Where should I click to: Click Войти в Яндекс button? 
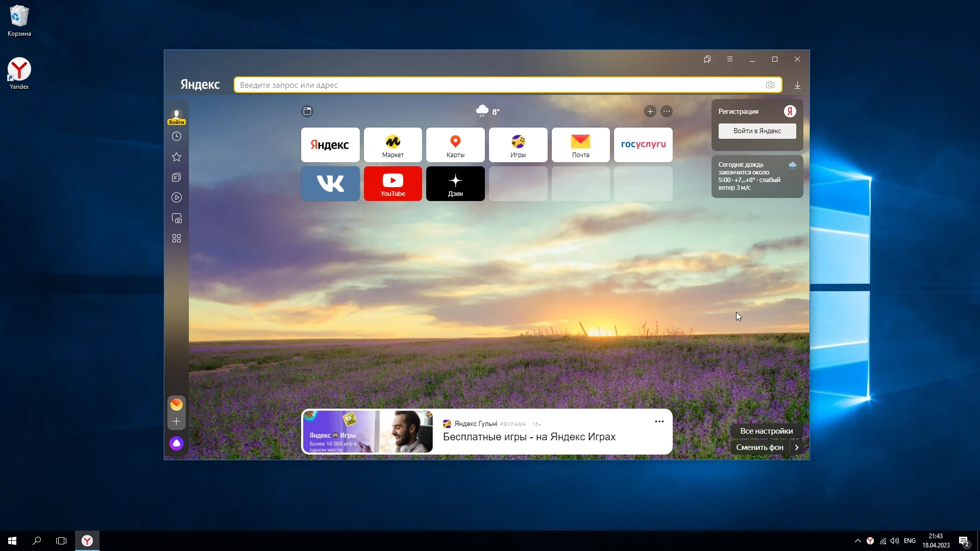[757, 131]
